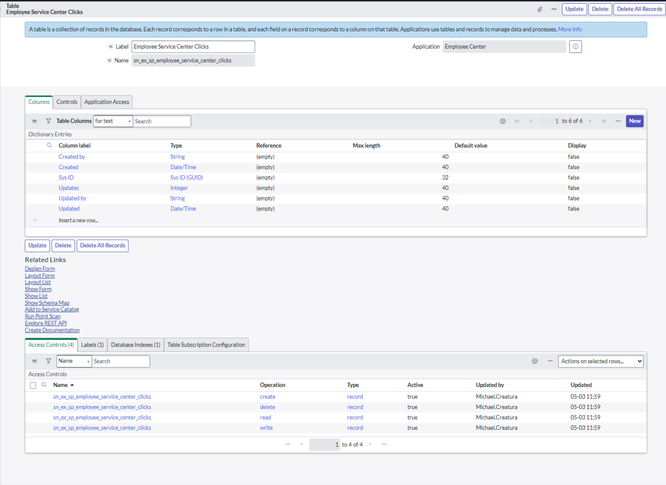Open Access Controls list hamburger menu icon
The image size is (666, 485).
[34, 361]
